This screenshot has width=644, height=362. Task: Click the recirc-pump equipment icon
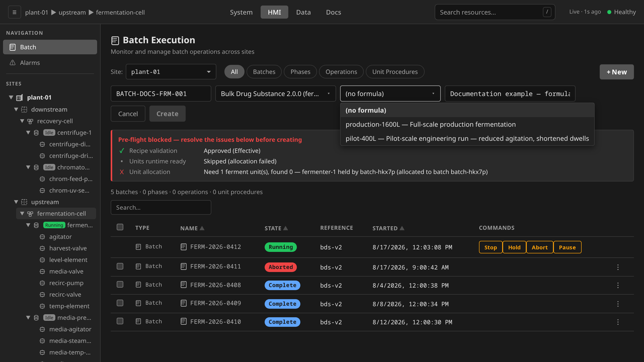[42, 283]
